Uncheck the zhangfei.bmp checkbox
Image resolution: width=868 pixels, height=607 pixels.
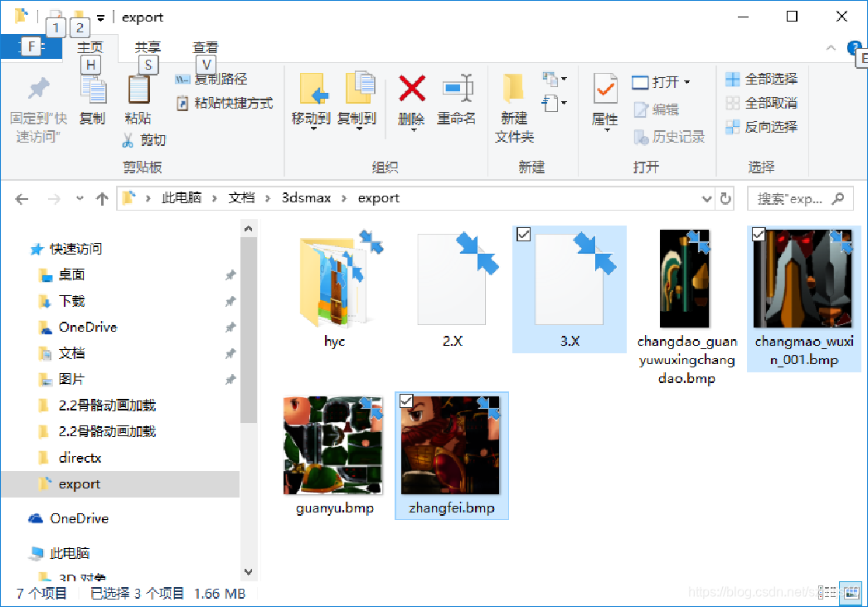[405, 401]
